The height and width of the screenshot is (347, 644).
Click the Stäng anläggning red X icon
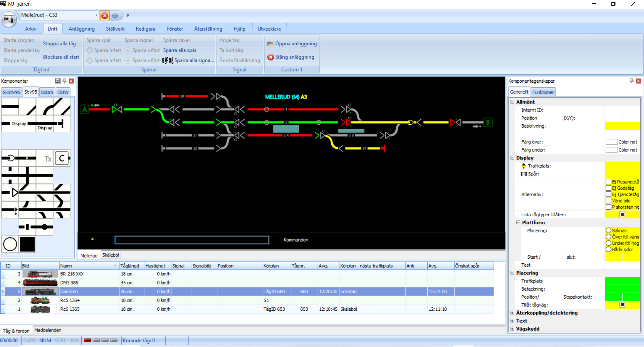[x=270, y=57]
